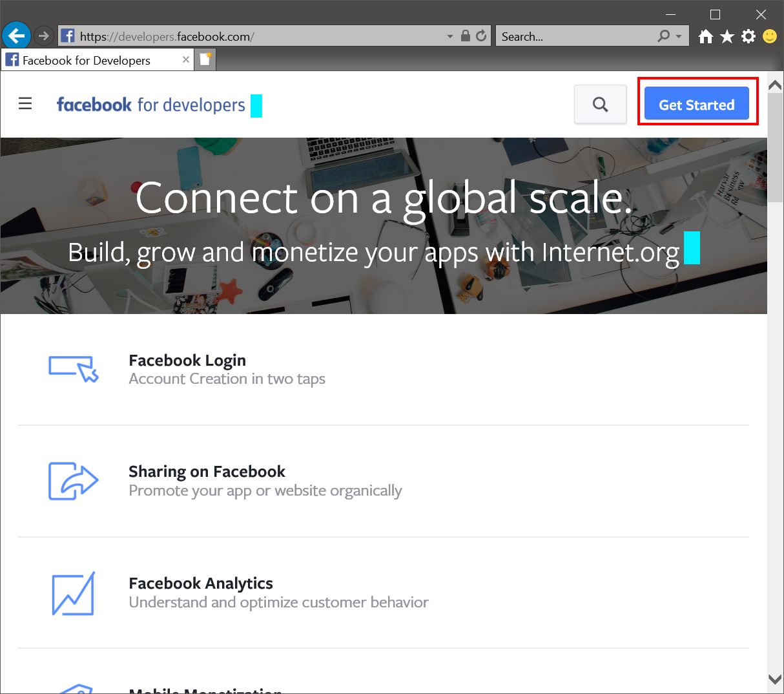Click the scrollbar up arrow
The width and height of the screenshot is (784, 694).
tap(775, 85)
